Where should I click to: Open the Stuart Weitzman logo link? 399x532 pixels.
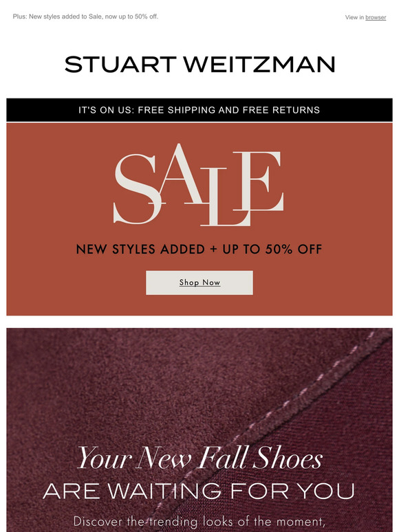point(199,65)
